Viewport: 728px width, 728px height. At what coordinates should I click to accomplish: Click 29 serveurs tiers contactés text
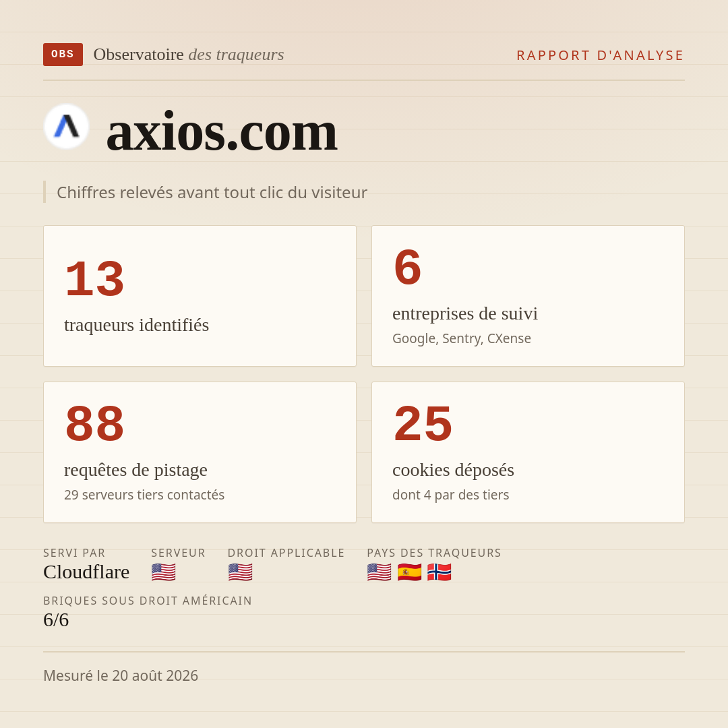(144, 495)
